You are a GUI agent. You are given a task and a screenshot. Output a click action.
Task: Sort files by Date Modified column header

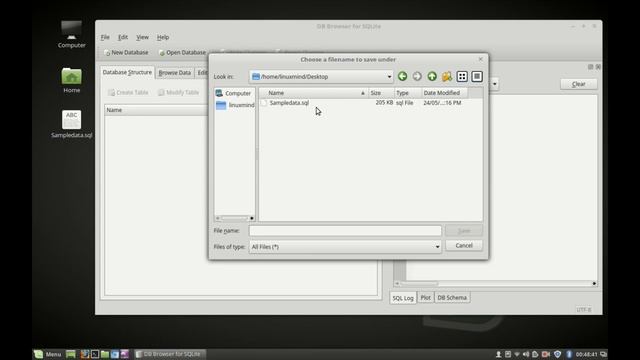pos(445,93)
